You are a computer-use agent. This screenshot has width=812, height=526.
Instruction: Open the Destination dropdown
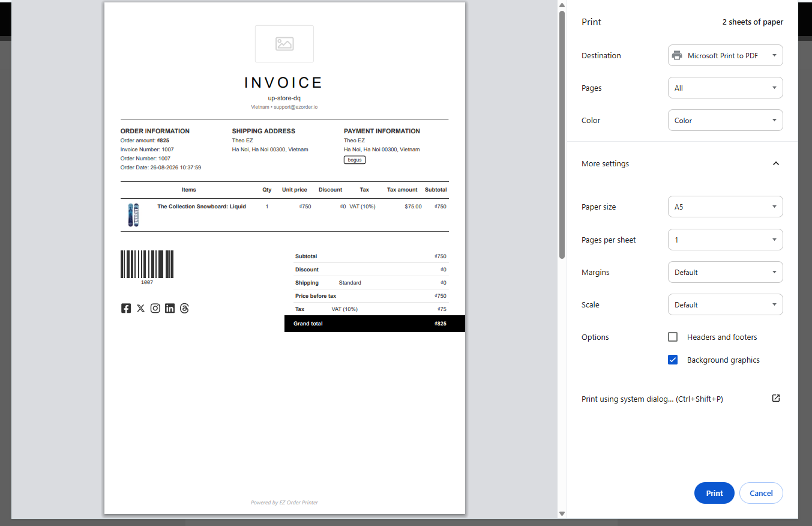(x=726, y=55)
